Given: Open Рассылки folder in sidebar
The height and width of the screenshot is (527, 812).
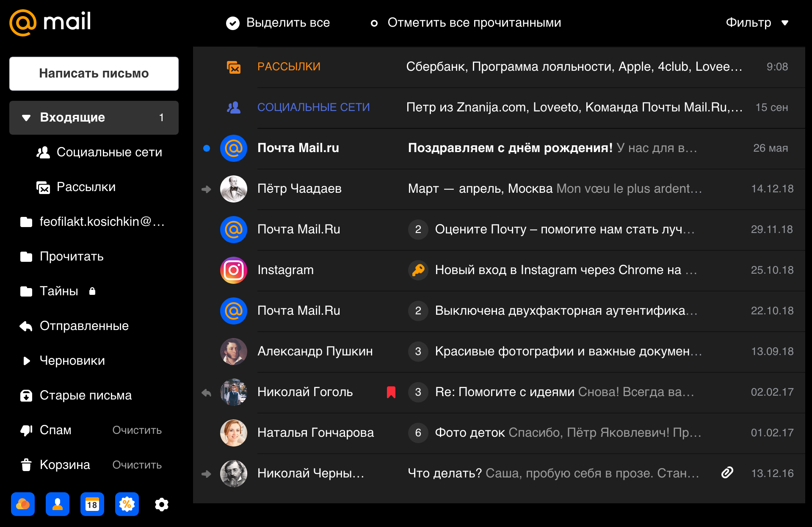Looking at the screenshot, I should [76, 187].
